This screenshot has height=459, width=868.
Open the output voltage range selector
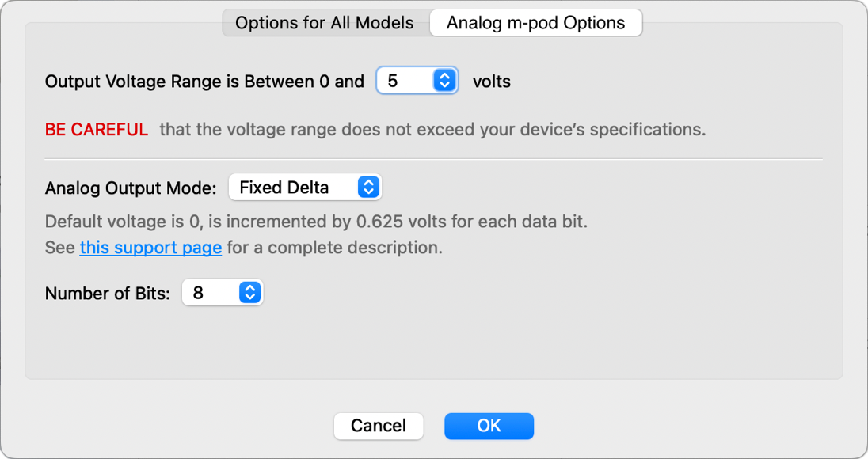(417, 80)
